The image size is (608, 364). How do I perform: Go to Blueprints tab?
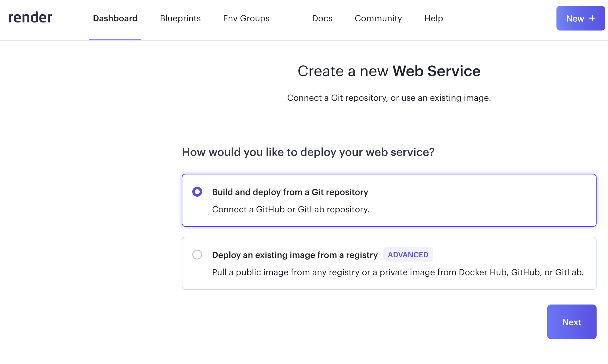[x=180, y=18]
